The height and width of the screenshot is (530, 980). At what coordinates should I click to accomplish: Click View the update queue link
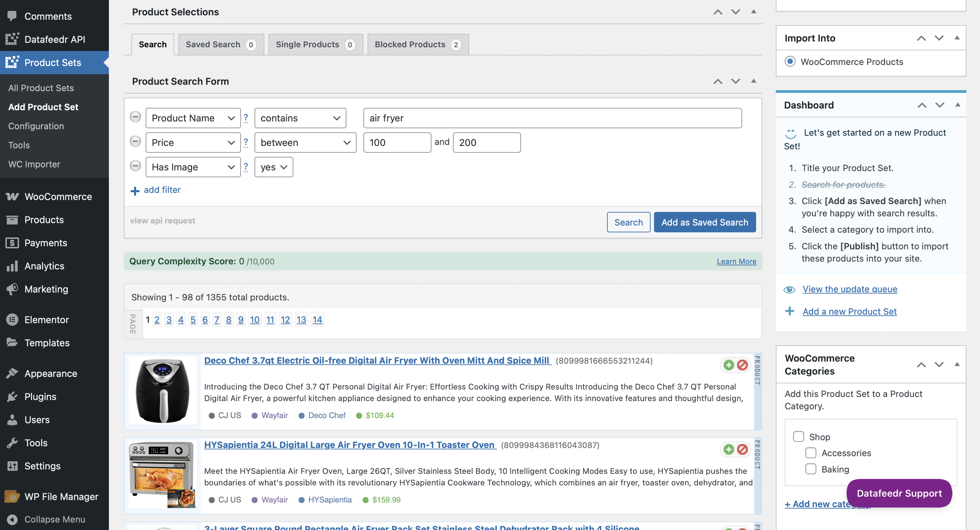[850, 289]
